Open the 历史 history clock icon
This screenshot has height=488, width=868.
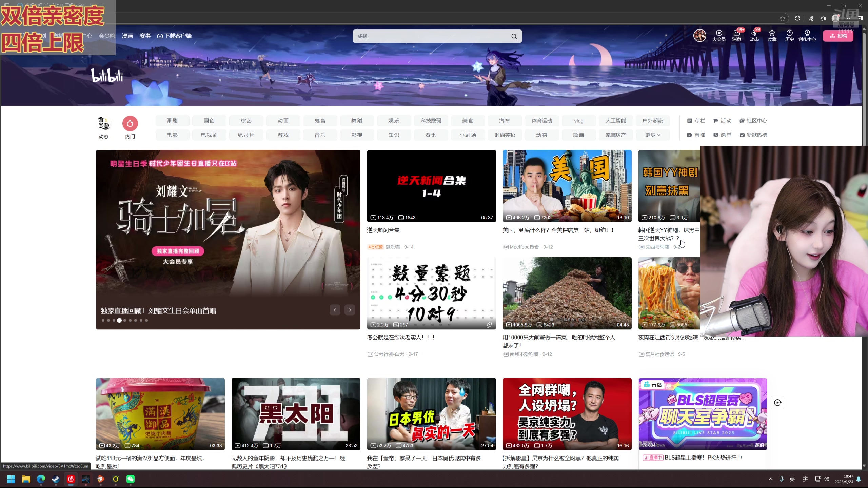click(789, 36)
